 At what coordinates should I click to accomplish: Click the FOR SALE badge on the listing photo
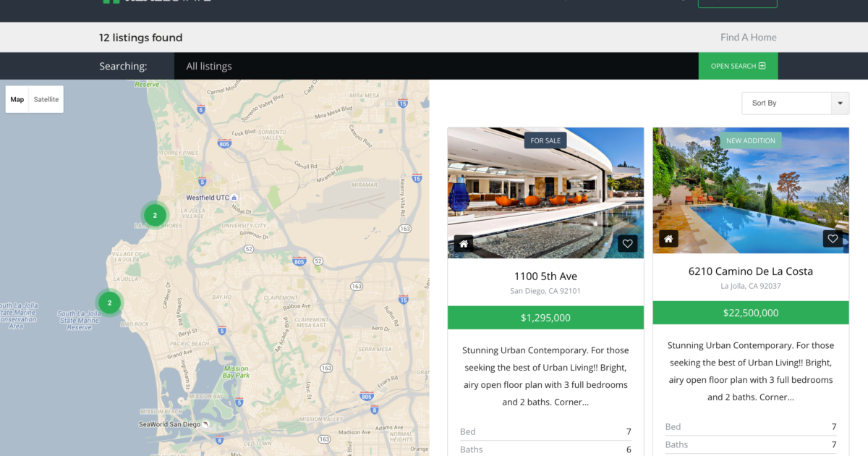pyautogui.click(x=545, y=140)
